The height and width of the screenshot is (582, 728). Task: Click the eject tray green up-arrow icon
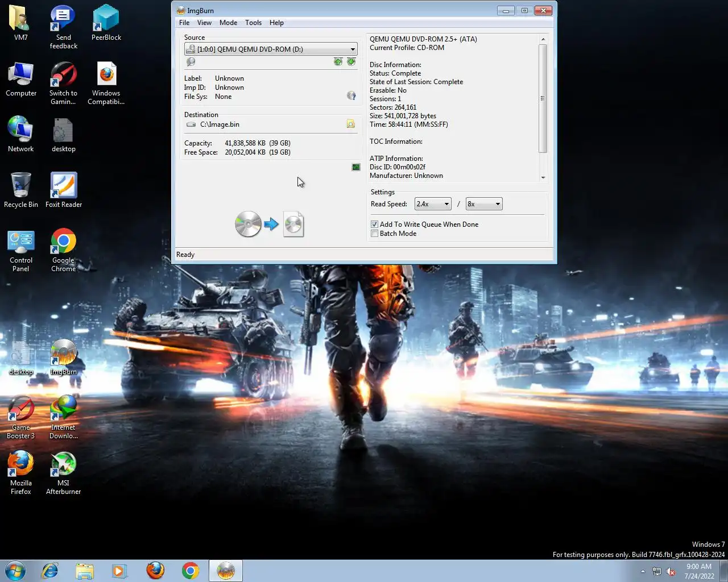coord(338,61)
